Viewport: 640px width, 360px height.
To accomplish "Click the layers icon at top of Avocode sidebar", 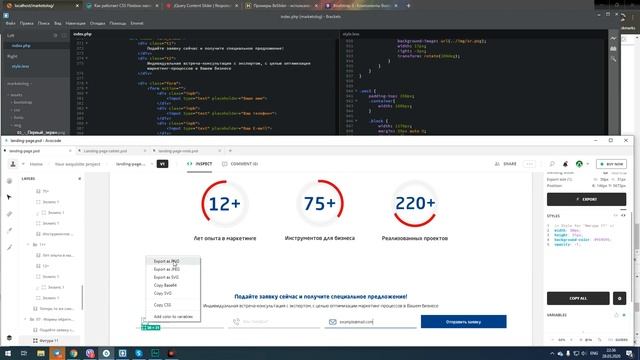I will pos(9,181).
